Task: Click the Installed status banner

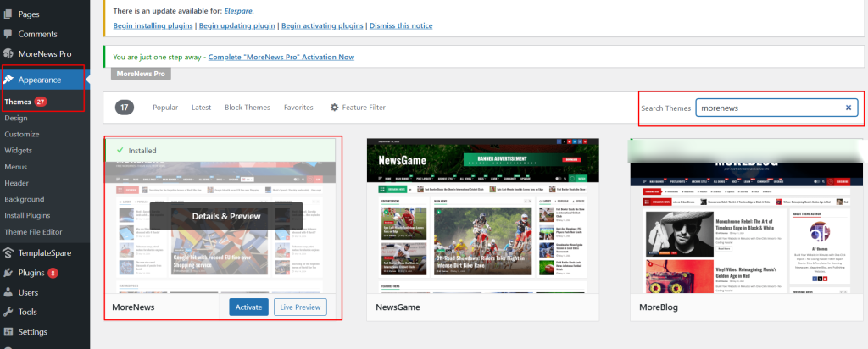Action: coord(220,151)
